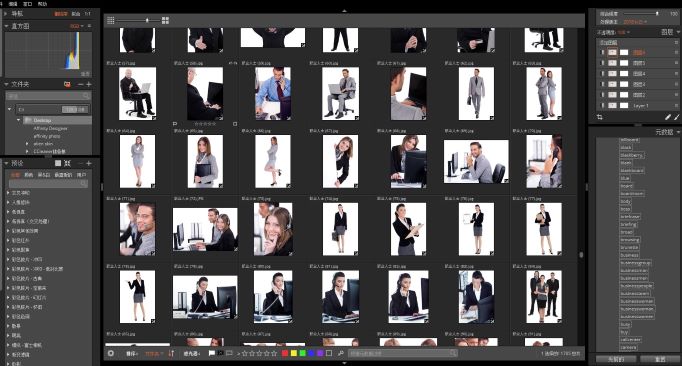682x366 pixels.
Task: Select the crop tool below layers
Action: [x=600, y=117]
